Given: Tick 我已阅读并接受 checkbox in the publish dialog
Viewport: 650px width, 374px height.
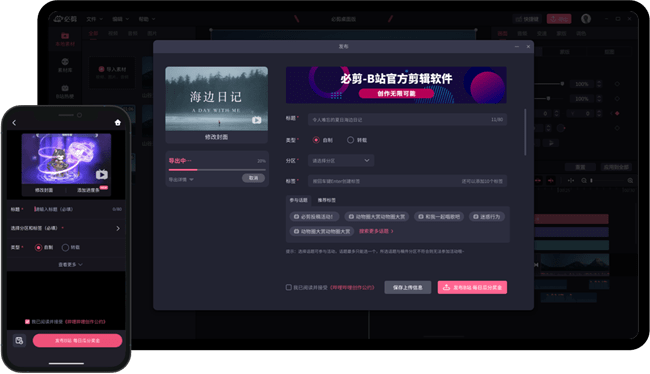Looking at the screenshot, I should (x=289, y=287).
